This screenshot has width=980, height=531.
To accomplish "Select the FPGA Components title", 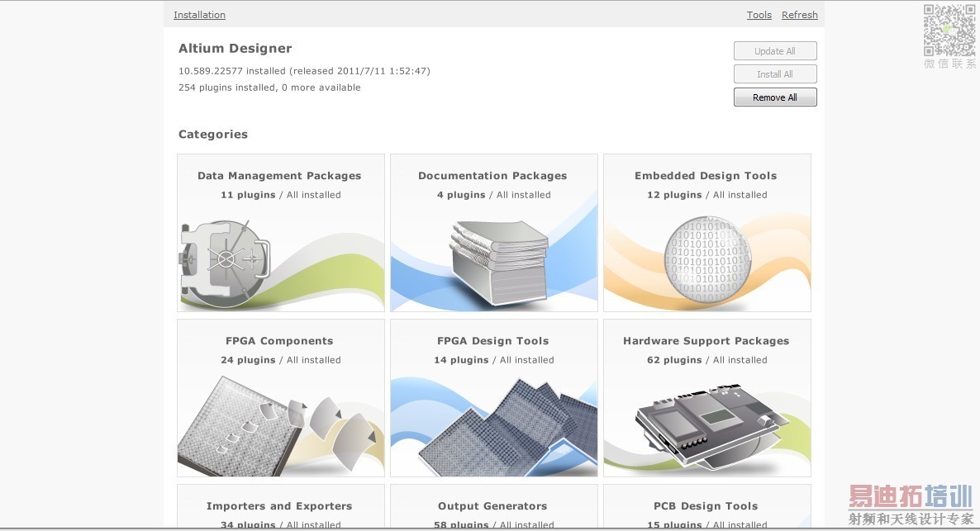I will point(279,341).
